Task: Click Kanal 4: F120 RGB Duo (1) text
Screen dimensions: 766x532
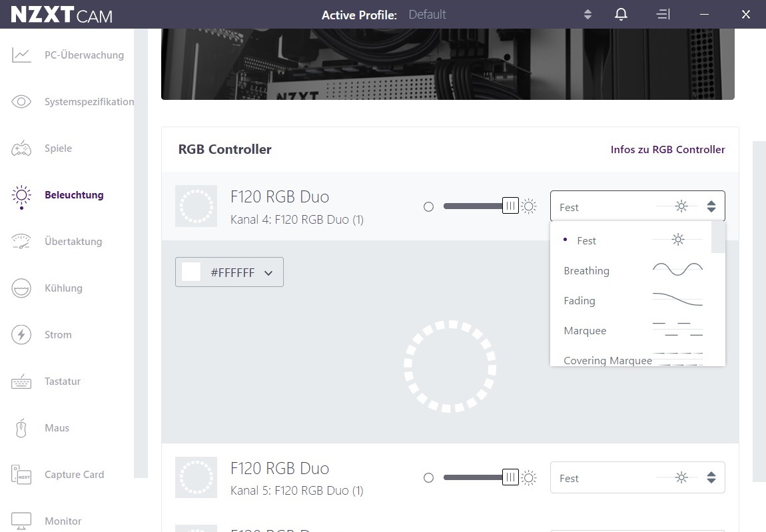Action: pyautogui.click(x=297, y=219)
